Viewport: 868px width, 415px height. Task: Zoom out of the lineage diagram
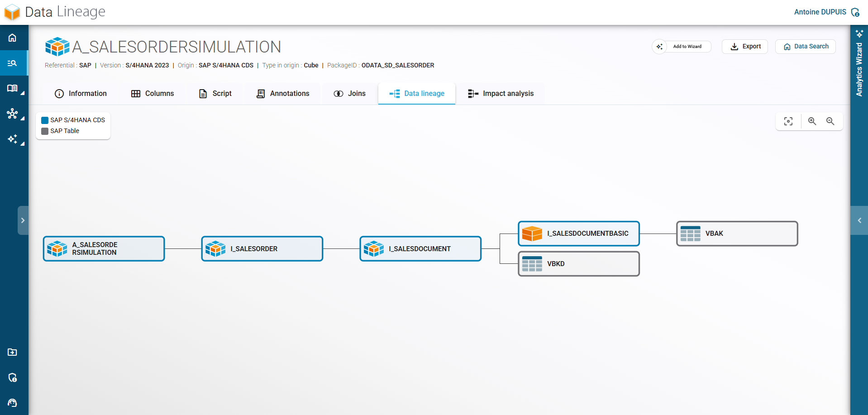[830, 121]
